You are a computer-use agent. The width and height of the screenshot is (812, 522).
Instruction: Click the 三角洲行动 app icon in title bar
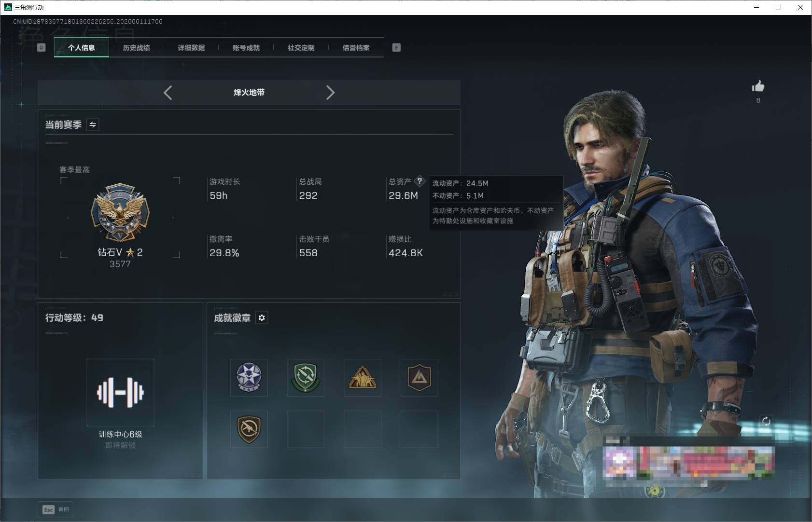[x=8, y=7]
